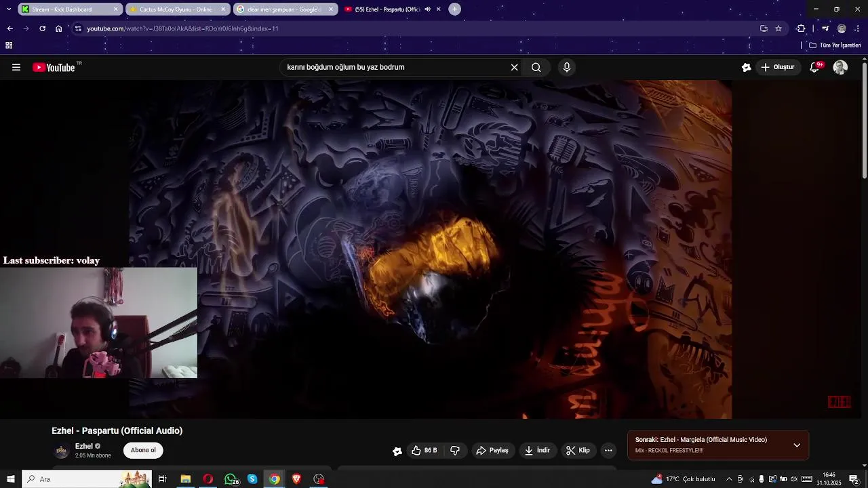Click the youtube.com address bar URL
Viewport: 868px width, 488px height.
pos(182,28)
